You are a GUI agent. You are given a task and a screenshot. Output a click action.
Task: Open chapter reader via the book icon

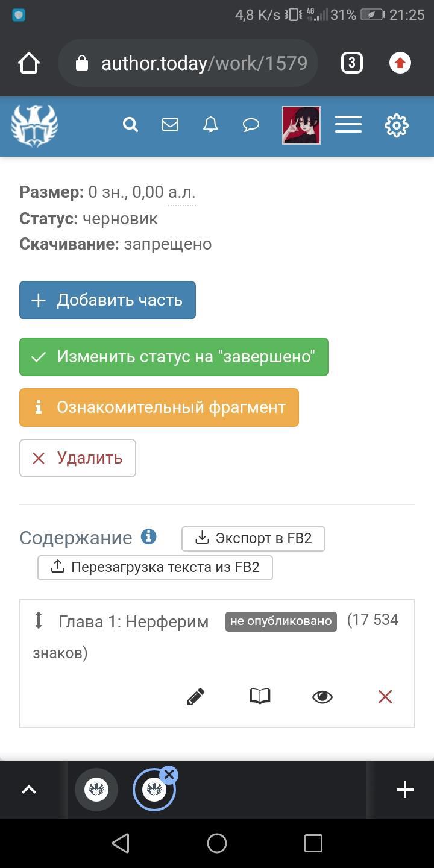pos(260,697)
